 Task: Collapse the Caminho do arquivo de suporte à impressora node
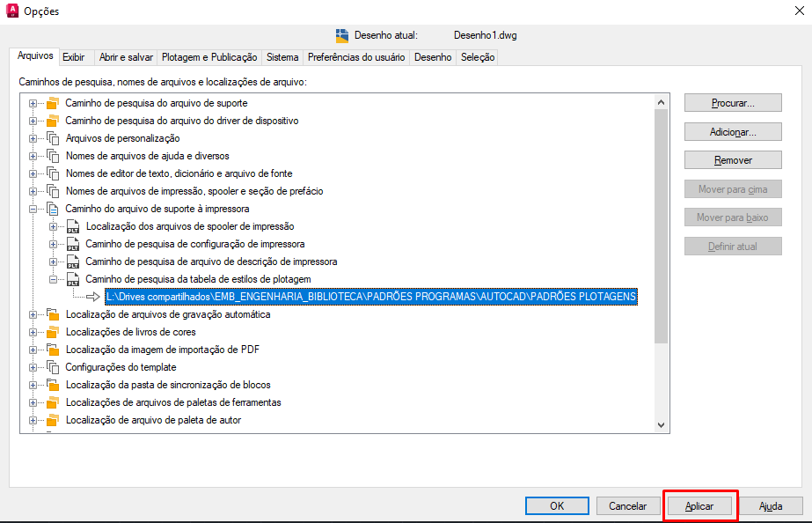coord(33,209)
